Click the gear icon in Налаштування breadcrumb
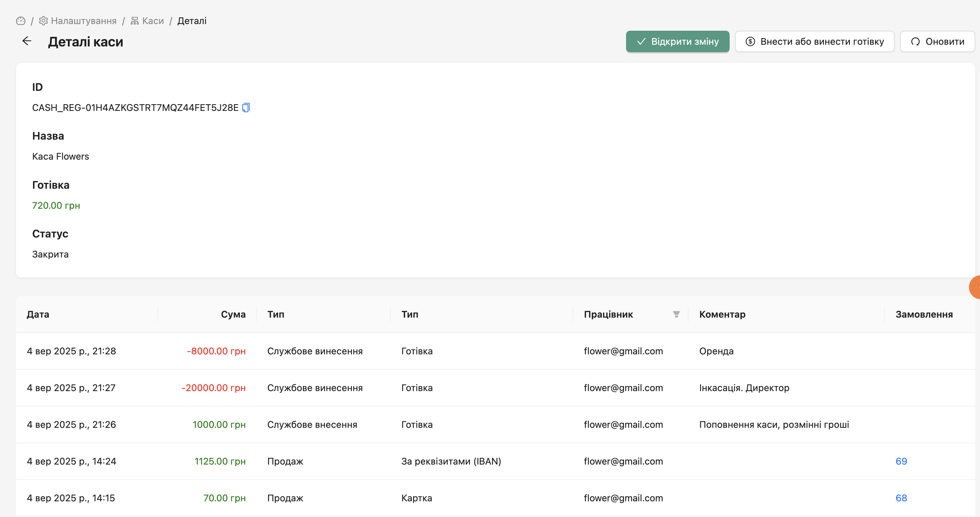The image size is (980, 517). coord(43,21)
